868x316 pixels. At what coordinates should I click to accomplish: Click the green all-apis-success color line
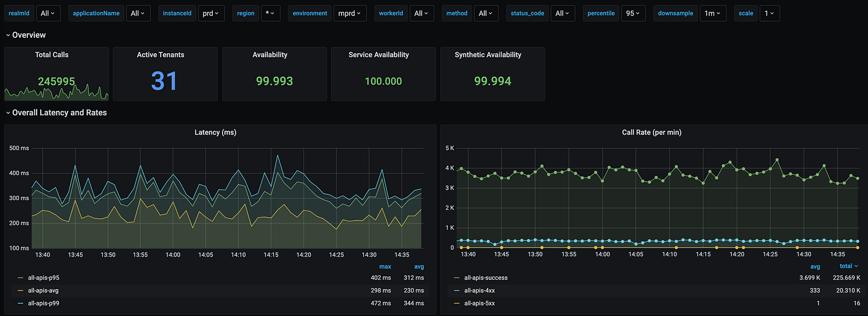(x=457, y=278)
